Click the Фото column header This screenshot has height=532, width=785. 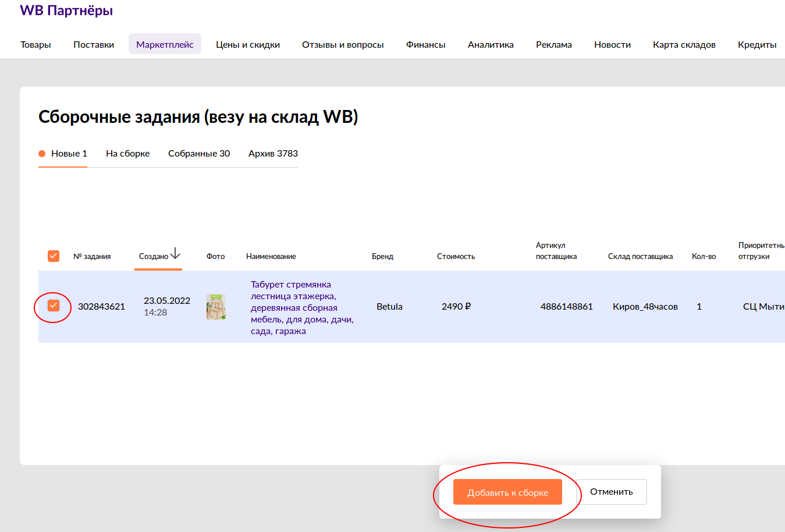click(216, 256)
